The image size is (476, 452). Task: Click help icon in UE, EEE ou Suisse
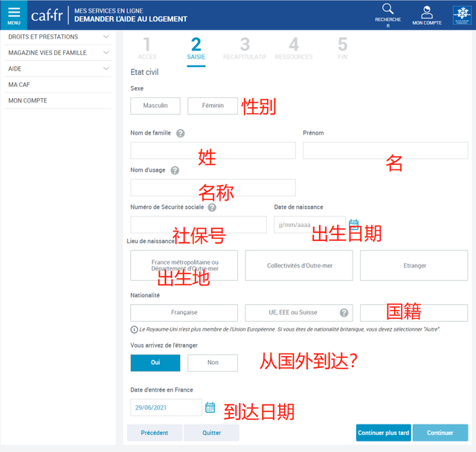344,313
